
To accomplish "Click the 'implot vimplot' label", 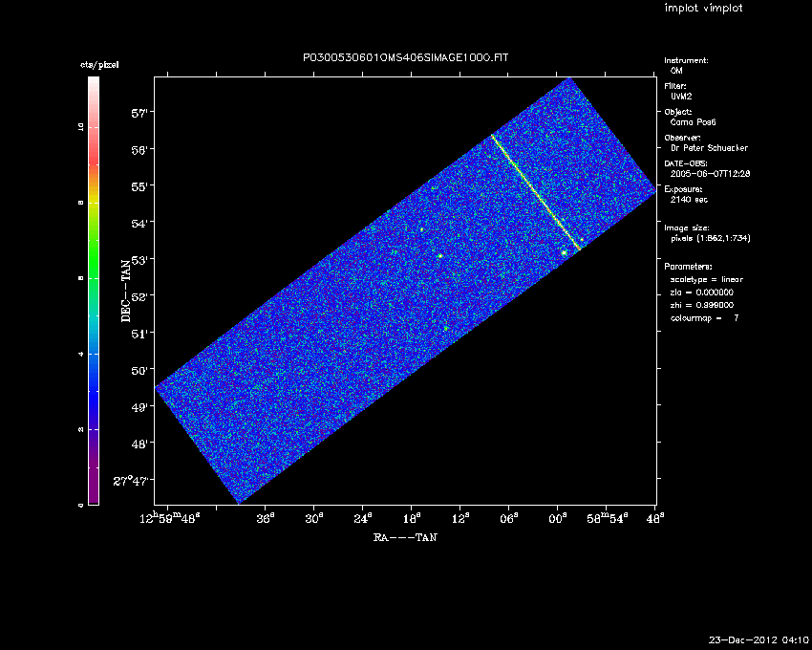I will [703, 8].
